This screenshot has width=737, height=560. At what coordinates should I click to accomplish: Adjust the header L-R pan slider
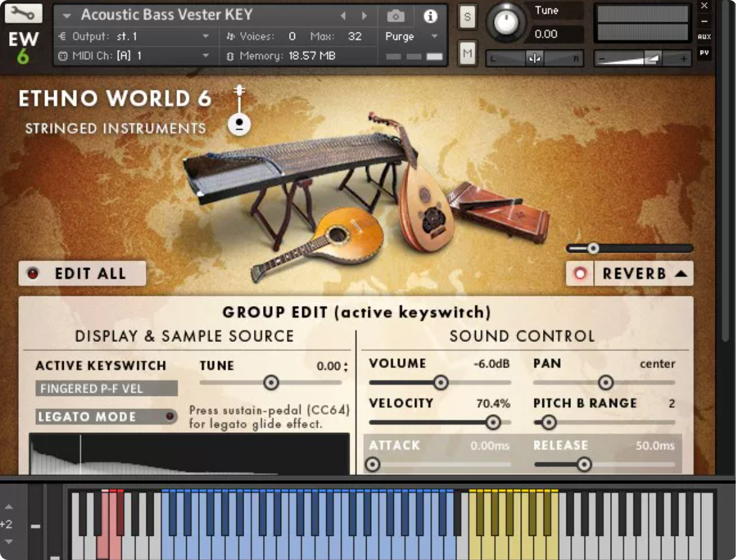[x=535, y=59]
